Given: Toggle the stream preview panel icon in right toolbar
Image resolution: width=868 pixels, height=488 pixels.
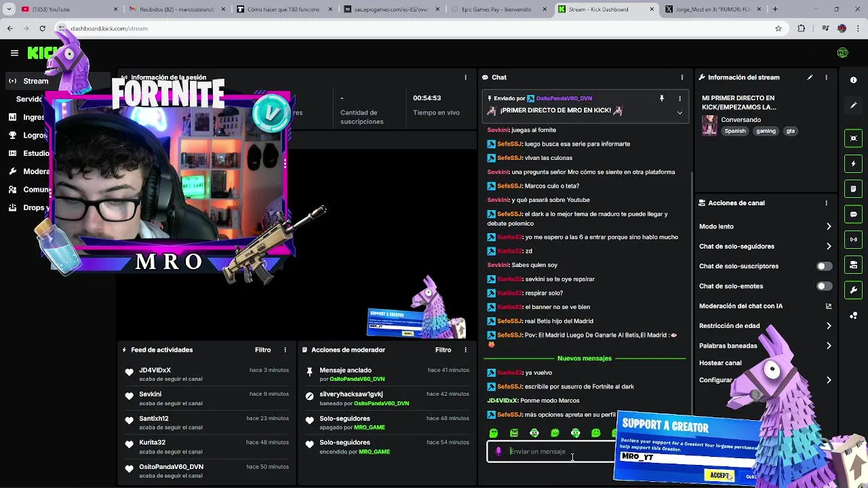Looking at the screenshot, I should pyautogui.click(x=853, y=138).
